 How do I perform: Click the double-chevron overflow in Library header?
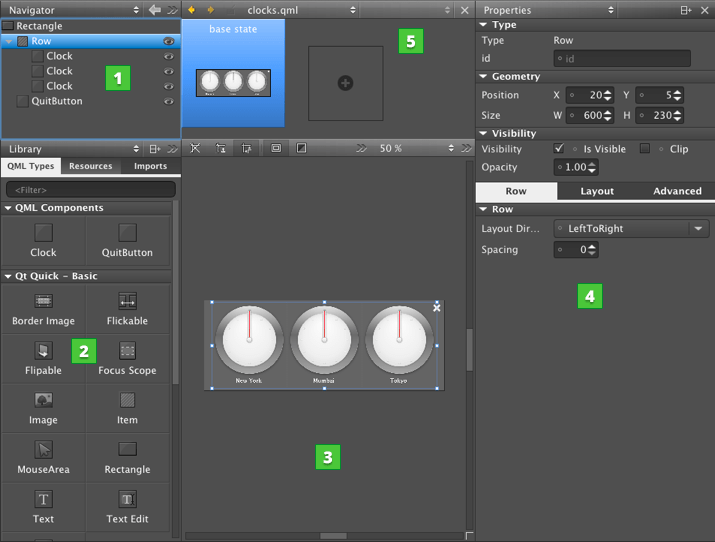pos(172,149)
